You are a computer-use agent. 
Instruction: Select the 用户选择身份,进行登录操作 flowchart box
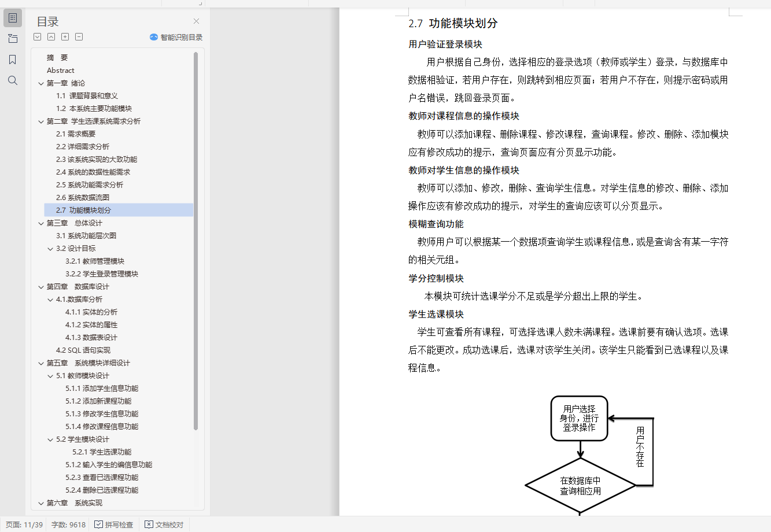tap(579, 418)
